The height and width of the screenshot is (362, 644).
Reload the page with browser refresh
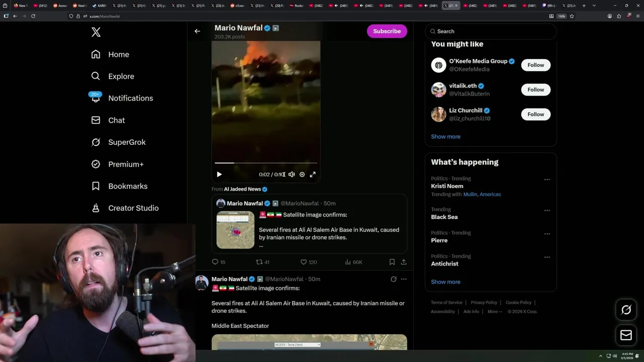click(x=33, y=16)
